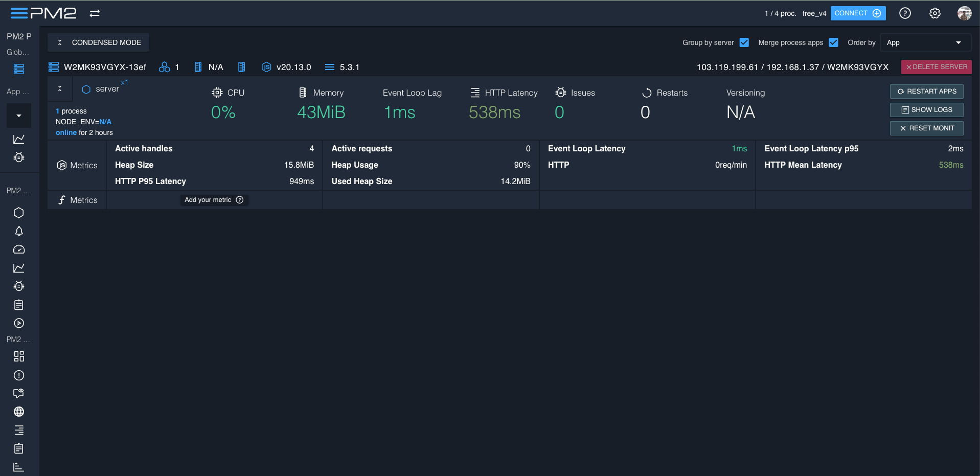Click the SHOW LOGS button
This screenshot has height=476, width=980.
[x=927, y=110]
